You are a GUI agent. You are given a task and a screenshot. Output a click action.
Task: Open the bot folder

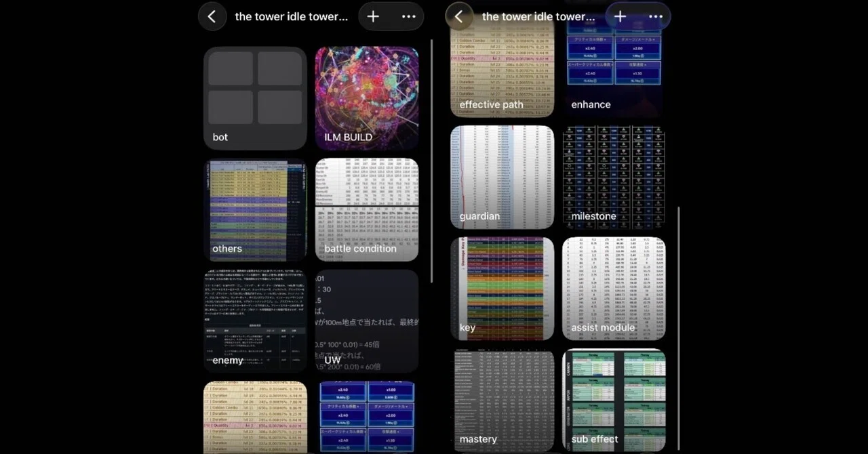255,98
